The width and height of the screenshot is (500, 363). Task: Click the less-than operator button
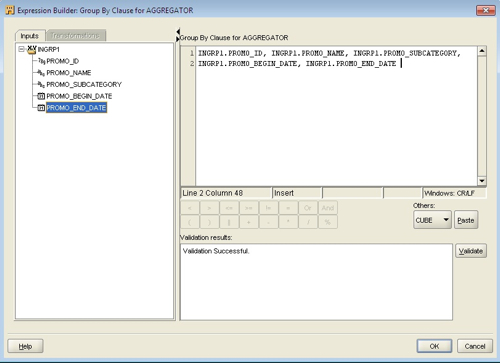pos(190,208)
